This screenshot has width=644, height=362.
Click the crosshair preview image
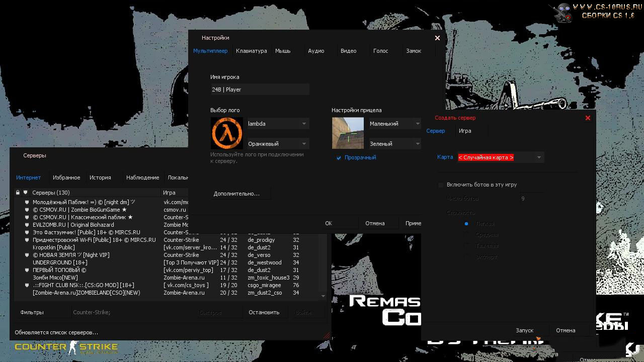pyautogui.click(x=348, y=133)
